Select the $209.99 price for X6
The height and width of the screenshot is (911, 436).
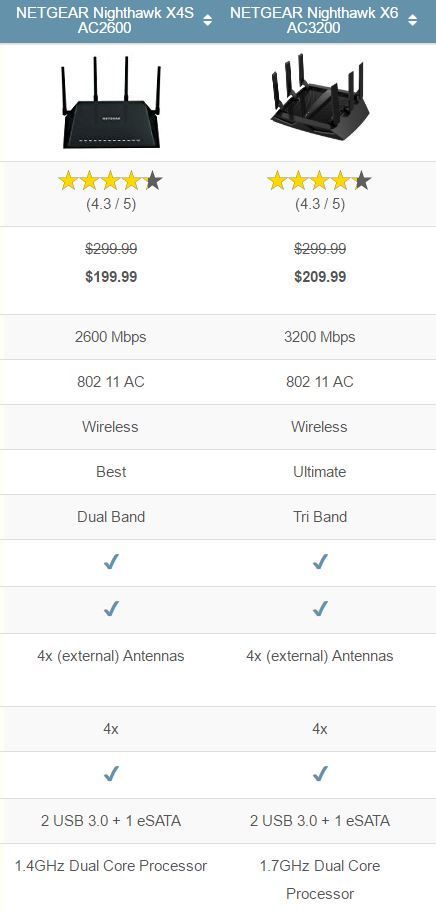320,277
